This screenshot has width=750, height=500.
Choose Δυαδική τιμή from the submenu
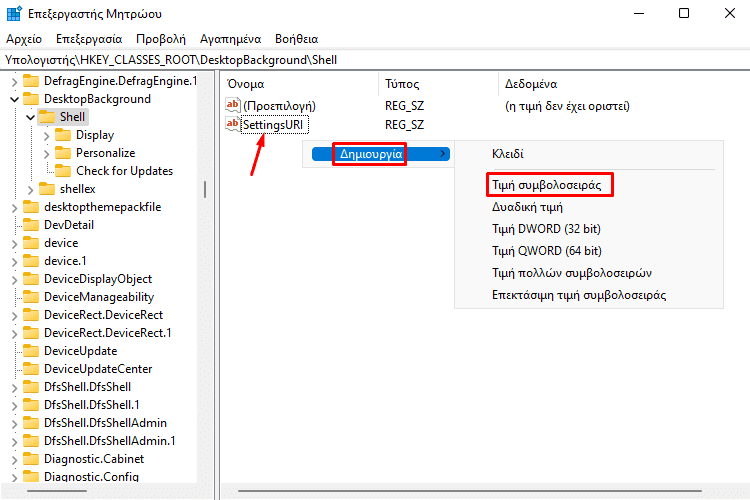coord(527,207)
